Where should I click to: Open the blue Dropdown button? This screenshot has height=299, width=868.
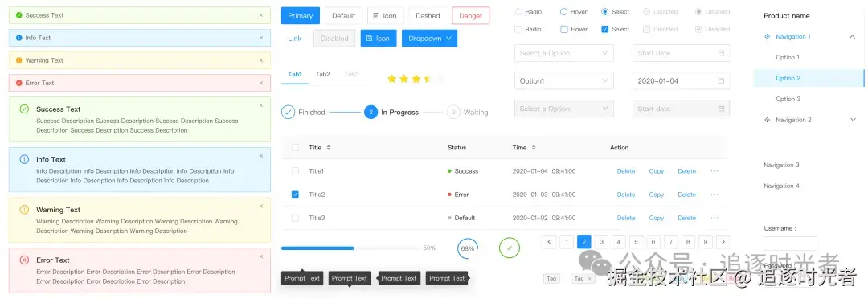click(429, 39)
